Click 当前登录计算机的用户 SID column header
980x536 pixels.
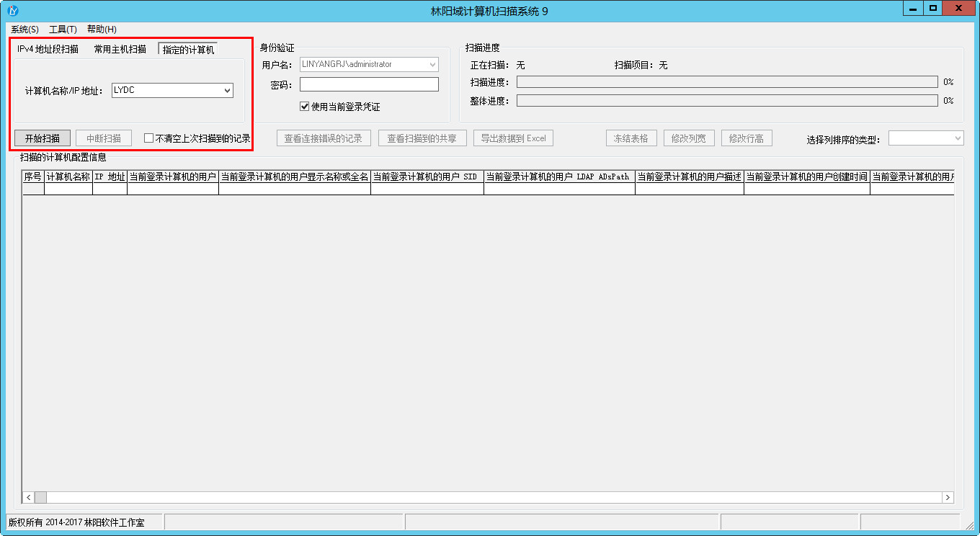(427, 177)
